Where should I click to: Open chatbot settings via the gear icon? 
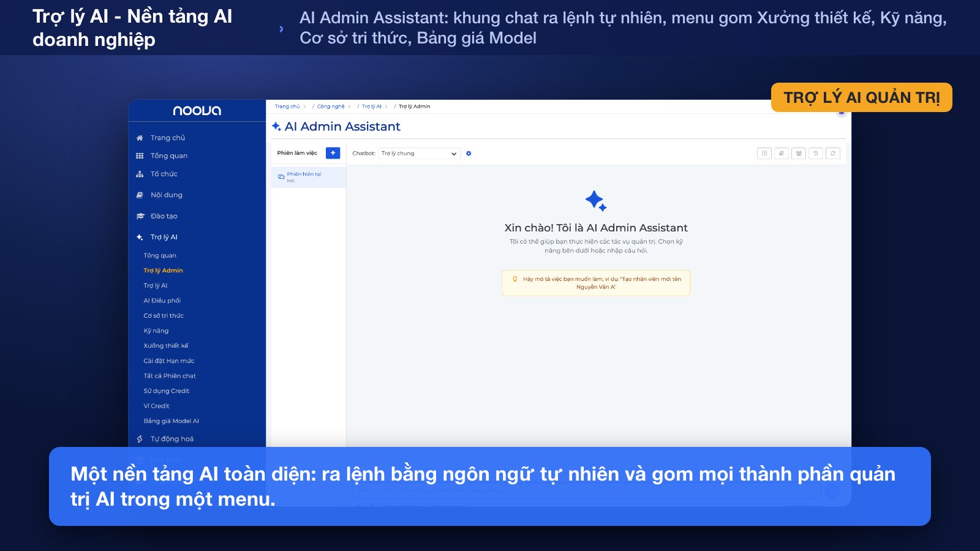469,153
